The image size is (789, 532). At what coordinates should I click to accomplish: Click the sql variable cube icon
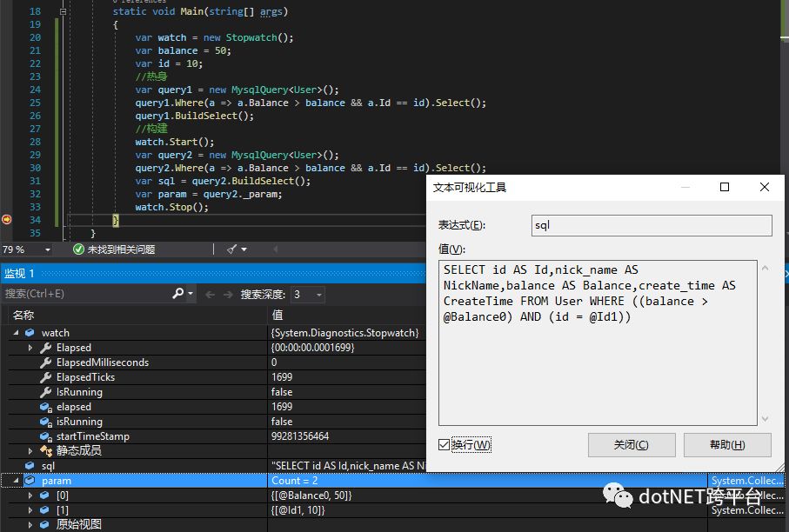point(30,466)
